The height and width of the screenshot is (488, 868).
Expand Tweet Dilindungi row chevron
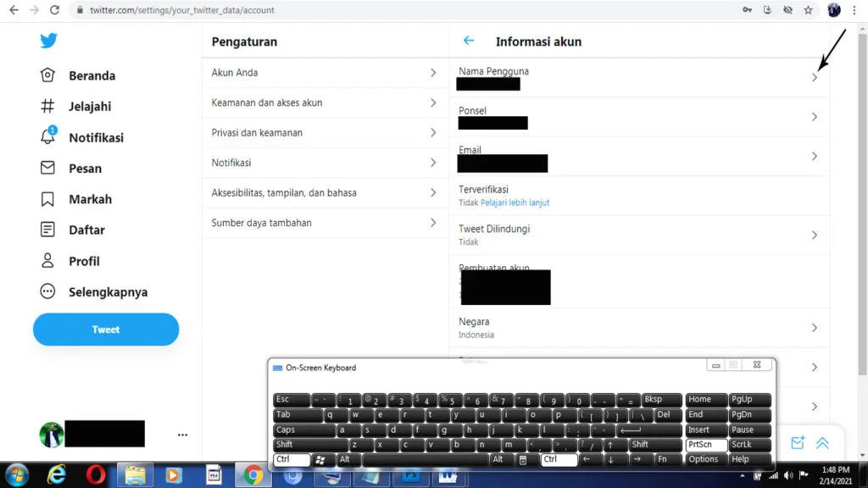coord(815,235)
